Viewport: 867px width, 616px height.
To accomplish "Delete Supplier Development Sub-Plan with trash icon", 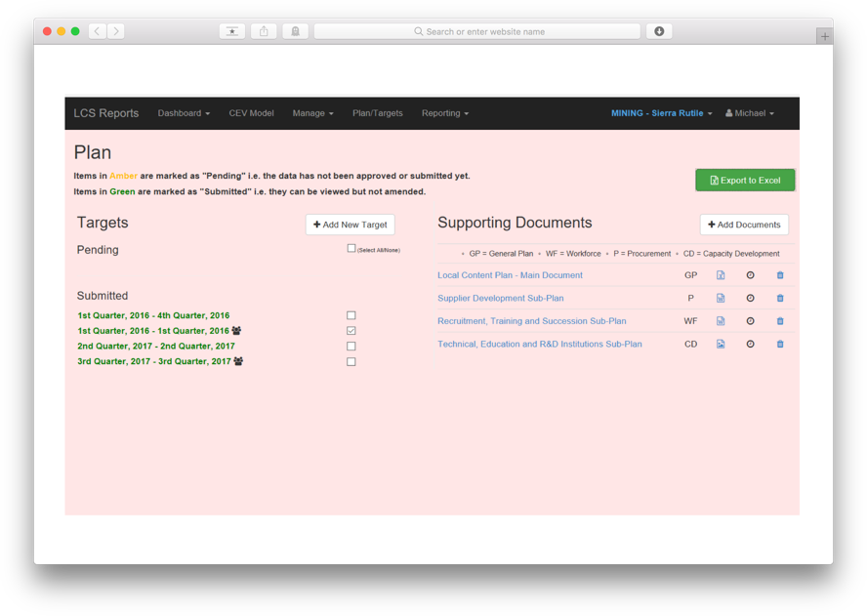I will [x=780, y=298].
